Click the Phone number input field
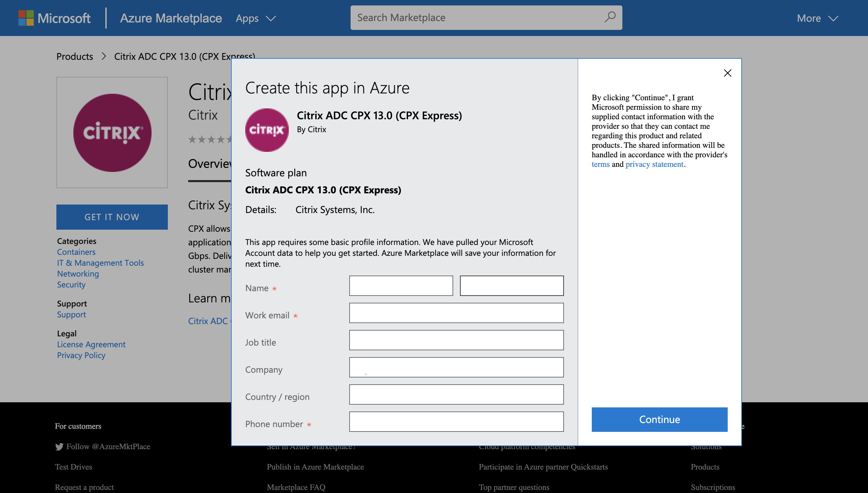The width and height of the screenshot is (868, 493). 456,422
